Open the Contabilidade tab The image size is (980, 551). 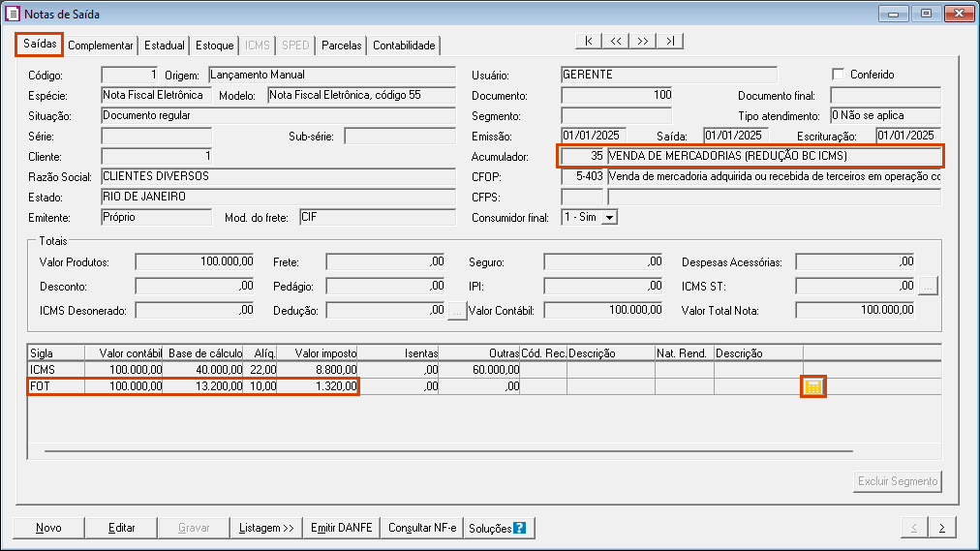pyautogui.click(x=405, y=46)
